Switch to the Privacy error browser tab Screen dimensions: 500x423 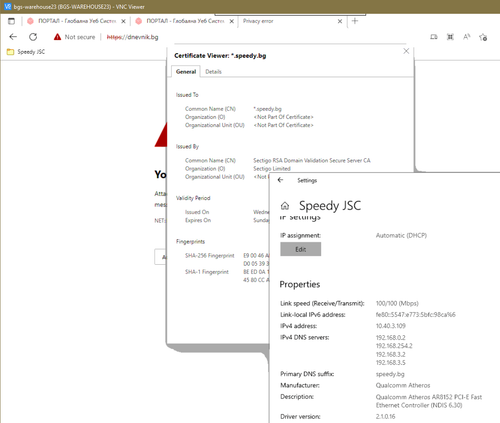pyautogui.click(x=287, y=21)
